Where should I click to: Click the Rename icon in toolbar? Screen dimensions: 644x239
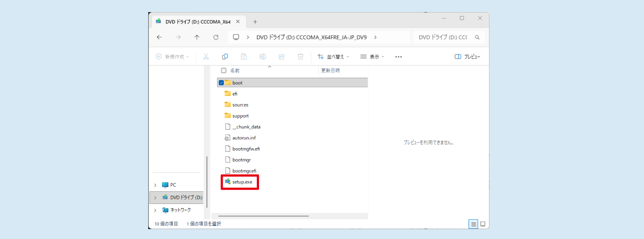click(x=263, y=57)
